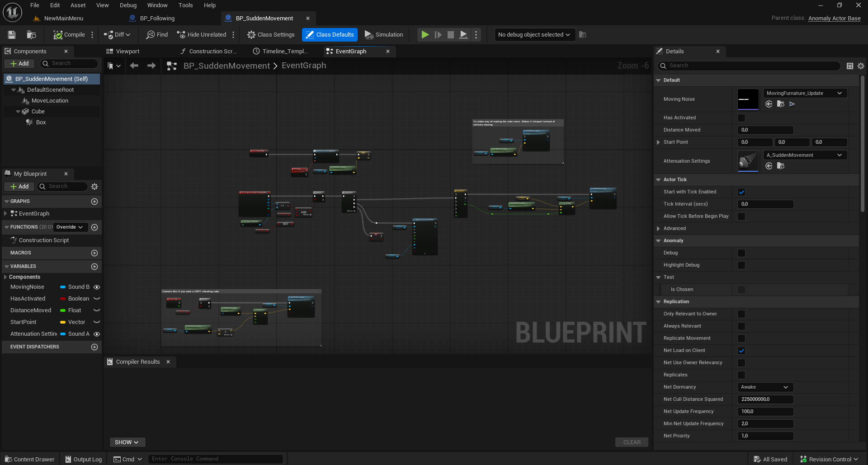Navigate back with the graph arrow

coord(134,66)
